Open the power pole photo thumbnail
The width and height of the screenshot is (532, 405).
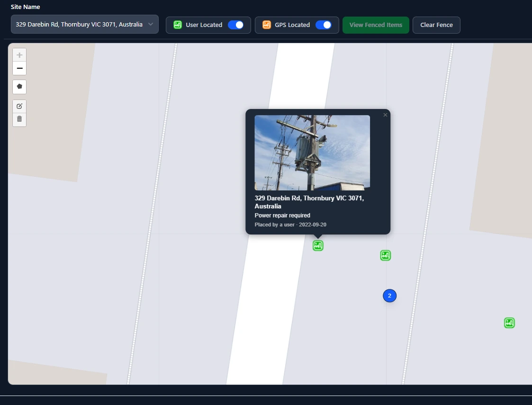click(x=312, y=153)
